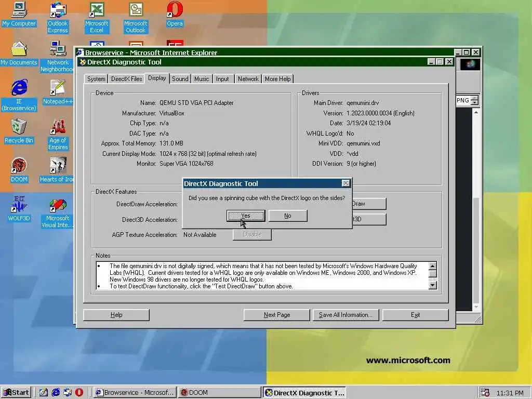Click PNG format stepper in Browservice window
Viewport: 532px width, 399px height.
(475, 100)
